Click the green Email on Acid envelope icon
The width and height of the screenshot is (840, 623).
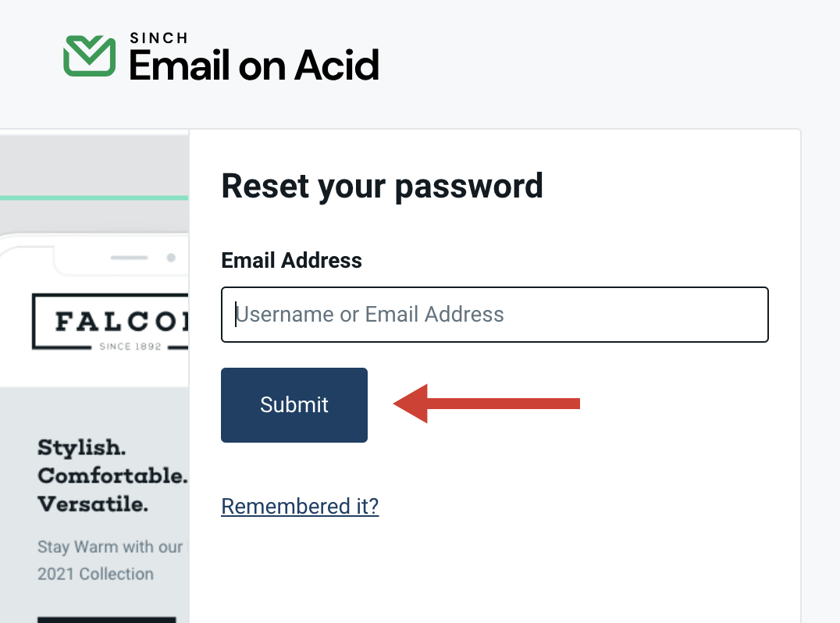(88, 54)
